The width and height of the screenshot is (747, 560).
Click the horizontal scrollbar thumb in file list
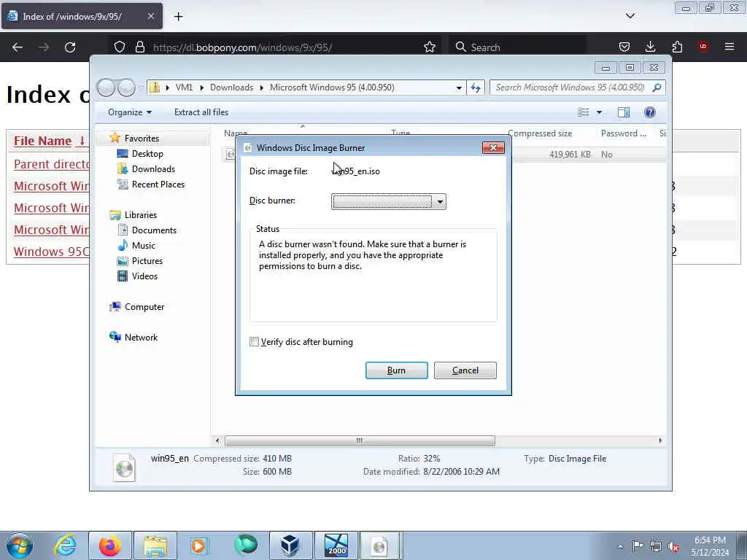[x=360, y=441]
